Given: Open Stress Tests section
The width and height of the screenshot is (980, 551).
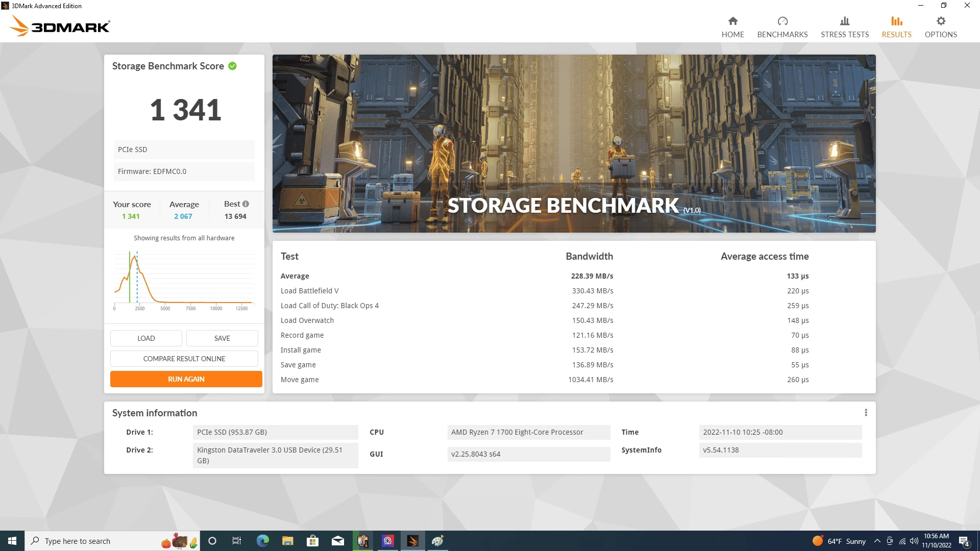Looking at the screenshot, I should pyautogui.click(x=844, y=27).
